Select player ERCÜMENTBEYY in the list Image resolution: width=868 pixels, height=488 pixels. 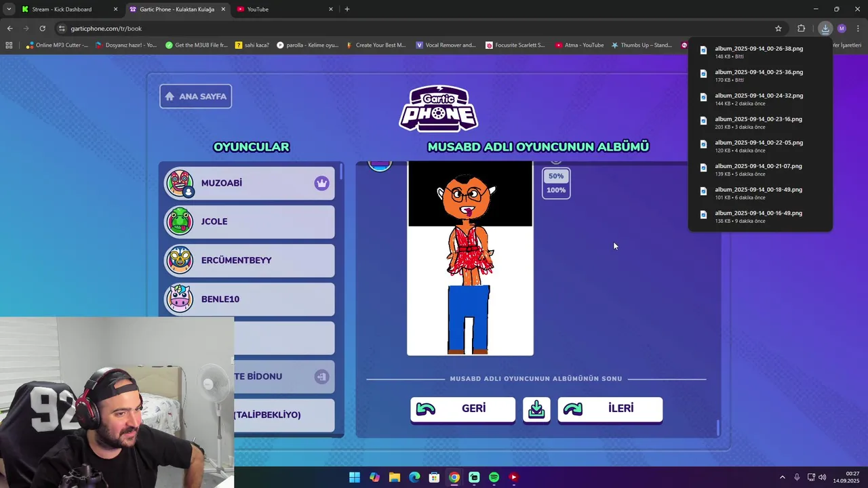(x=250, y=260)
